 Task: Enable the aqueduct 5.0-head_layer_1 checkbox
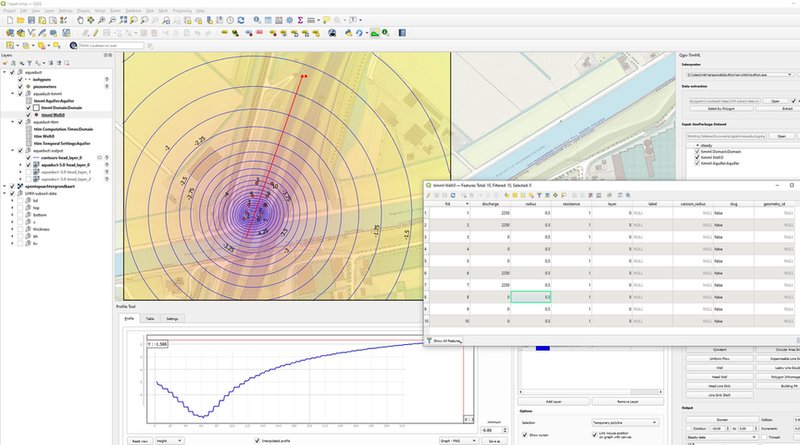click(x=29, y=172)
